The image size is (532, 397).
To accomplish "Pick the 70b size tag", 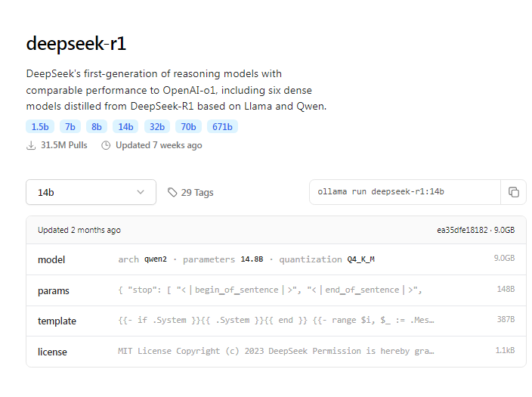I will pos(188,127).
